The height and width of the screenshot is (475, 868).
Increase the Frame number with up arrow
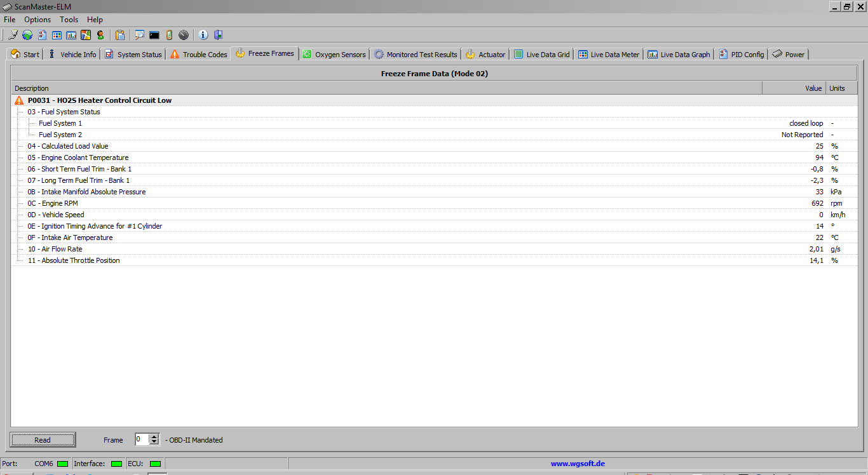tap(154, 436)
